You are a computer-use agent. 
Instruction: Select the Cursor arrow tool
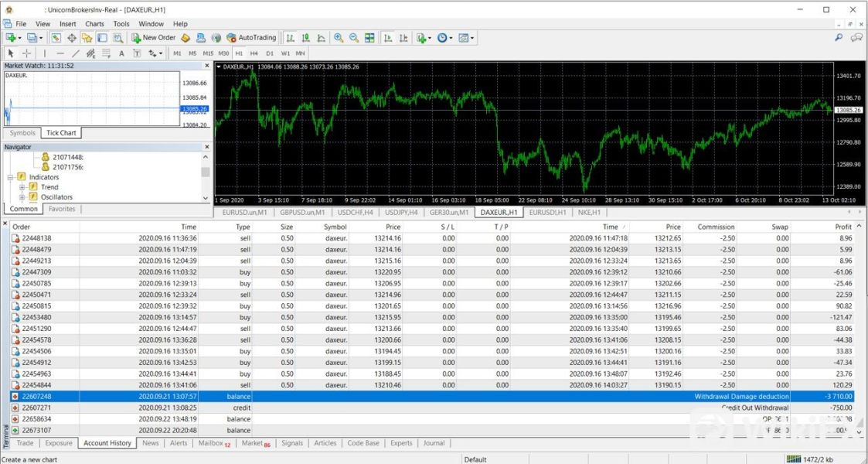11,53
